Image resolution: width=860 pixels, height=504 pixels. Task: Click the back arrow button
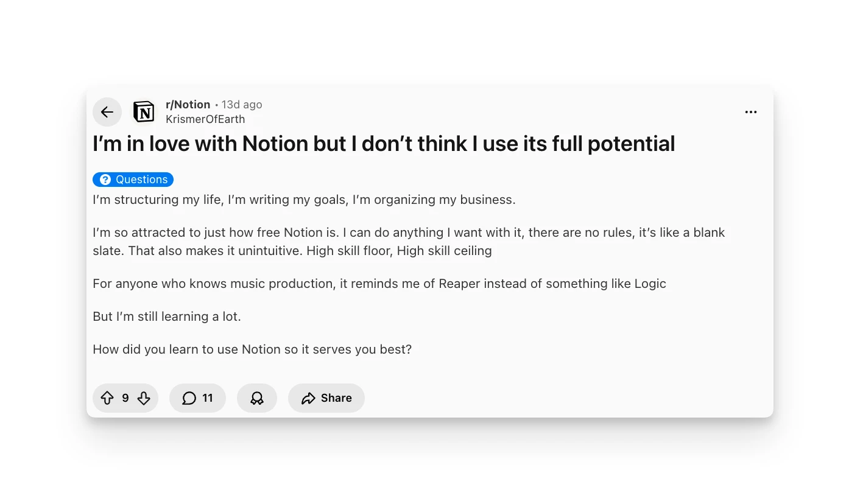(x=107, y=112)
